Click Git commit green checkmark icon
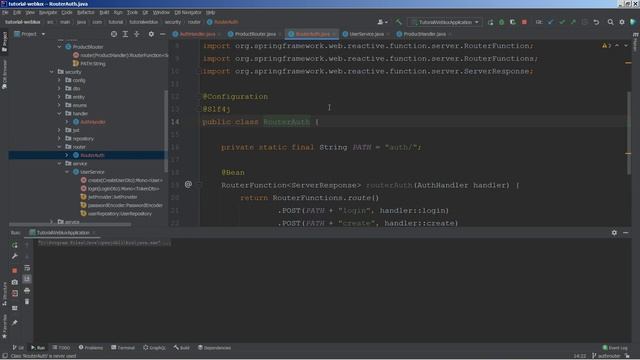 562,22
